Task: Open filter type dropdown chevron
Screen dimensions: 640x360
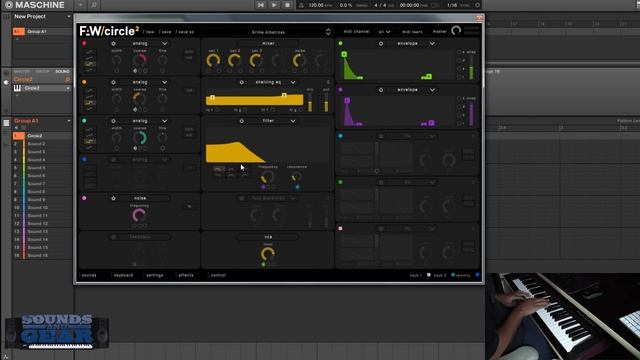Action: [x=293, y=121]
